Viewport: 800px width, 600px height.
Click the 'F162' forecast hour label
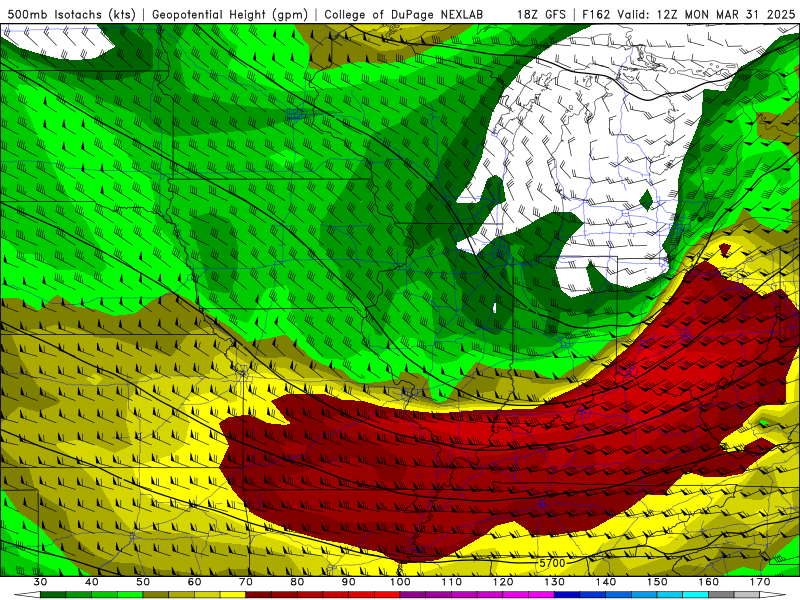click(x=596, y=14)
